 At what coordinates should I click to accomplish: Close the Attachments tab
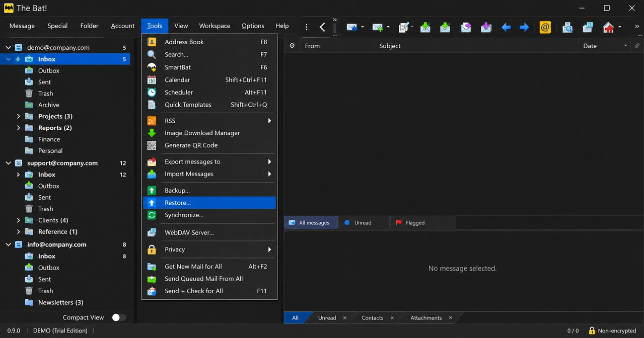pyautogui.click(x=451, y=318)
